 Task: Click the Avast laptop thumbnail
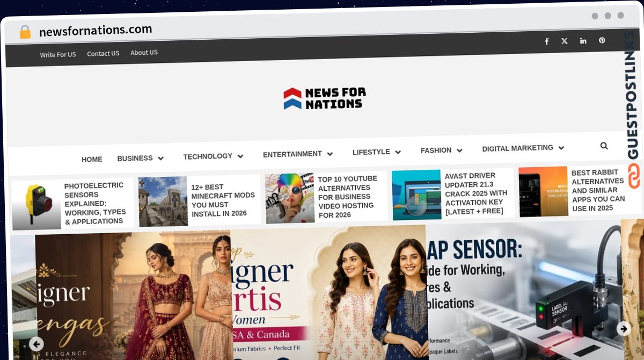(x=416, y=195)
